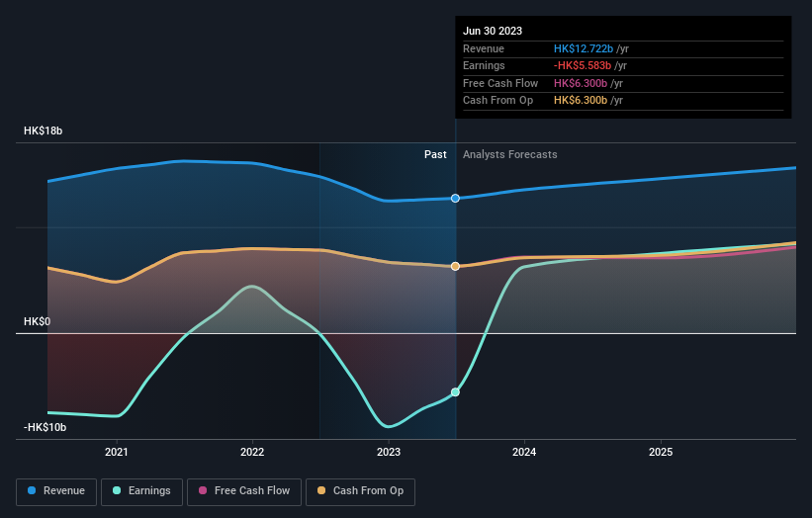Click the 2025 x-axis label

pyautogui.click(x=661, y=452)
